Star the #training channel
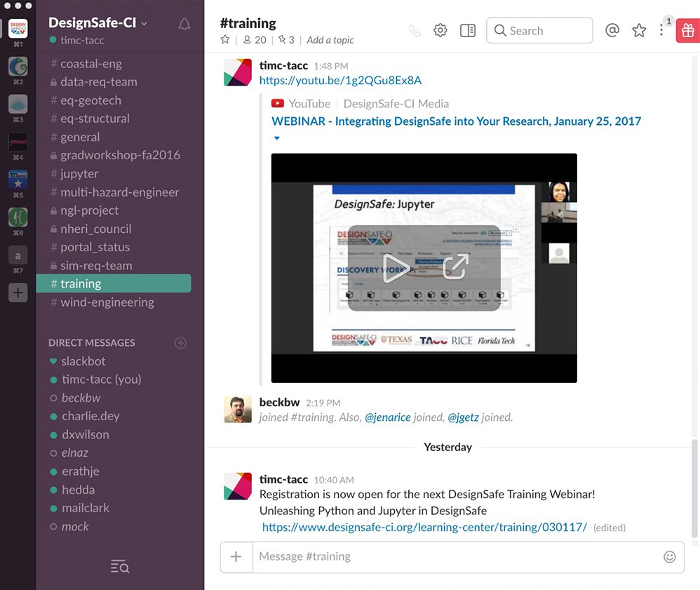This screenshot has height=590, width=700. coord(225,40)
